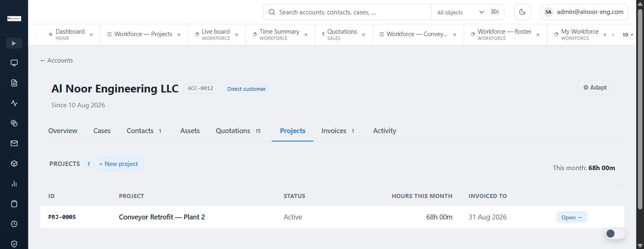
Task: Close the Time Summary tab
Action: 306,35
